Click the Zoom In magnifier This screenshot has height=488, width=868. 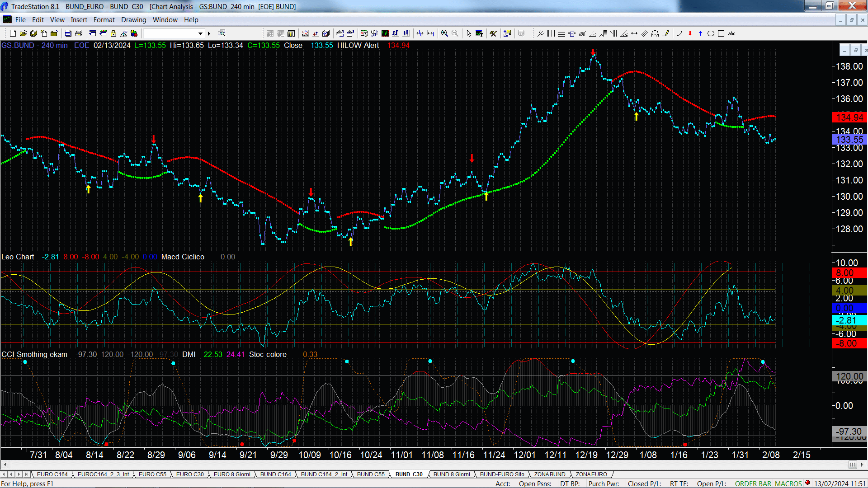pos(445,33)
